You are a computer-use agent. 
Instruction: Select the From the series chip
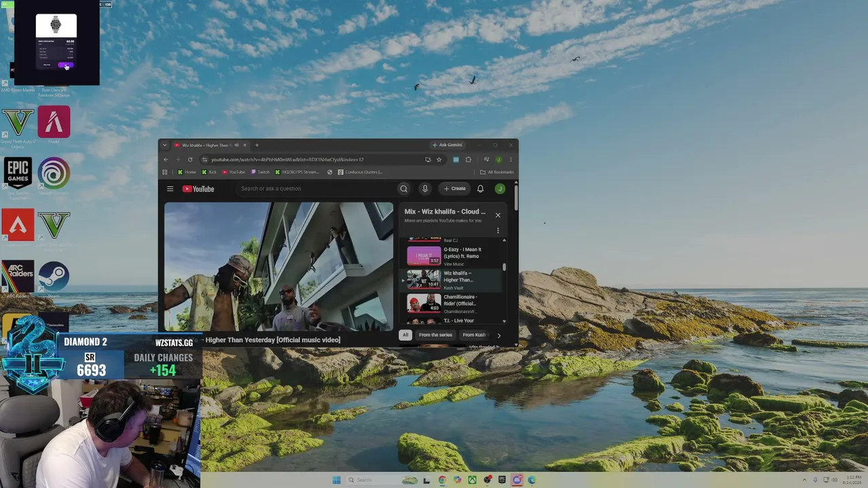tap(435, 335)
